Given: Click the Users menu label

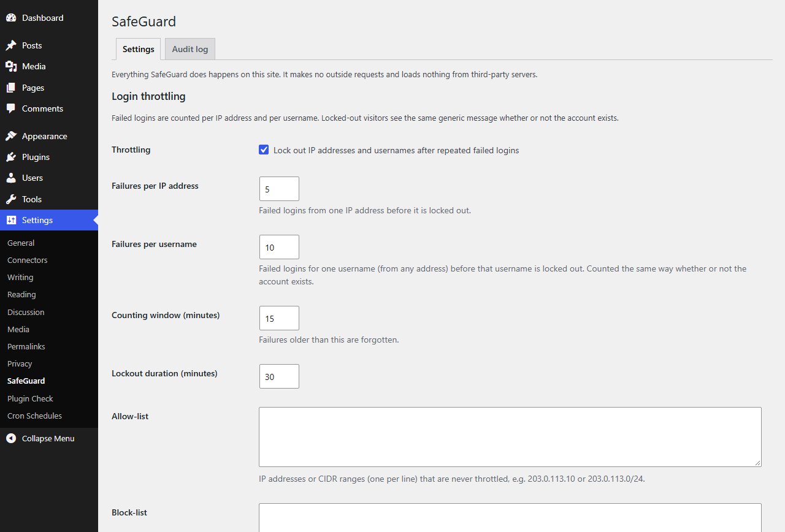Looking at the screenshot, I should tap(33, 178).
